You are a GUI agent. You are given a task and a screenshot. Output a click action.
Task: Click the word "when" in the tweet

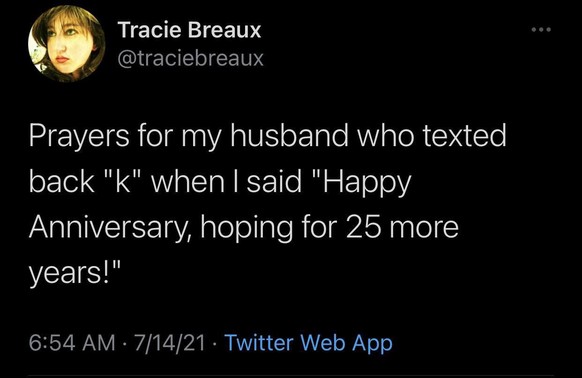tap(186, 180)
